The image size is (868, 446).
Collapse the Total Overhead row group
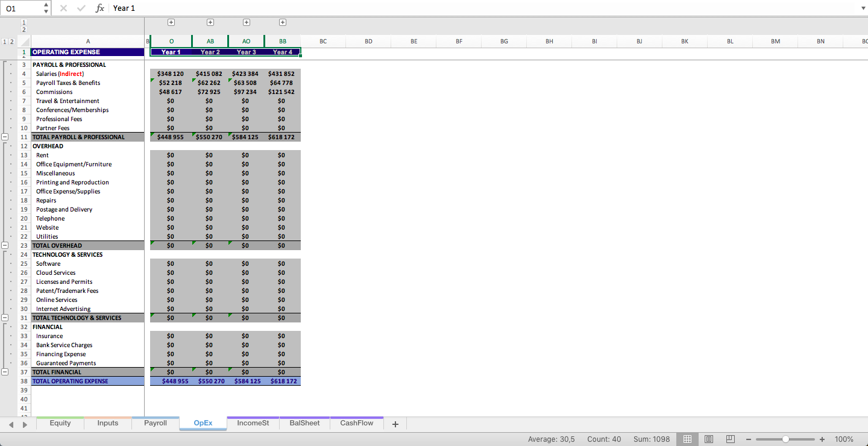coord(5,245)
